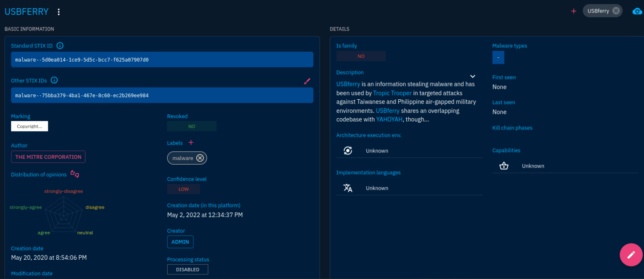The height and width of the screenshot is (279, 644).
Task: Expand the Description with the chevron arrow
Action: [473, 76]
